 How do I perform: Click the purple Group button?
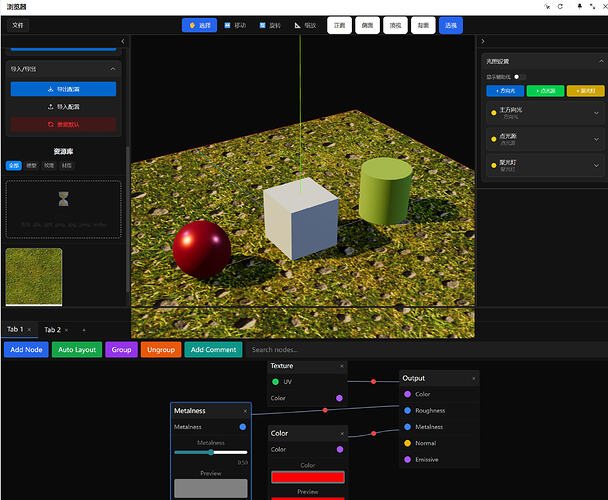coord(121,349)
